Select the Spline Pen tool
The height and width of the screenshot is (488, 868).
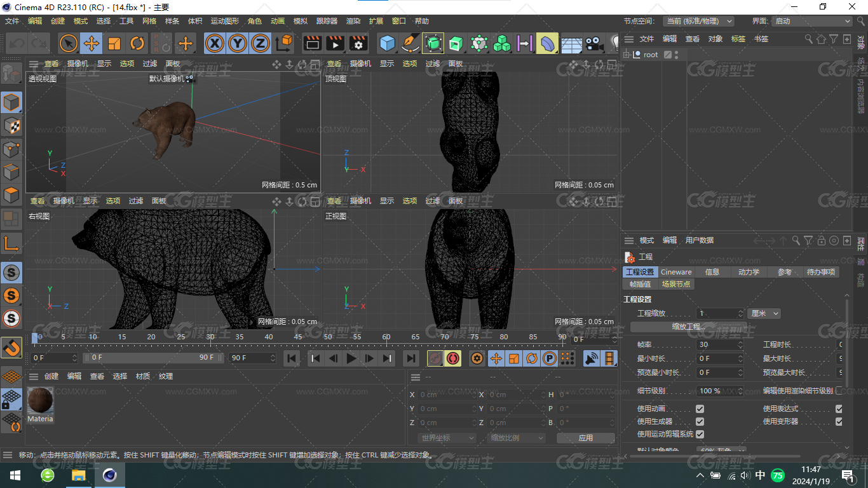tap(410, 43)
